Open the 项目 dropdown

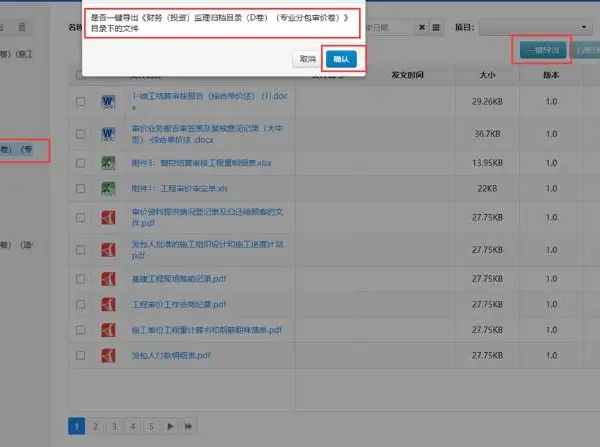[x=538, y=28]
